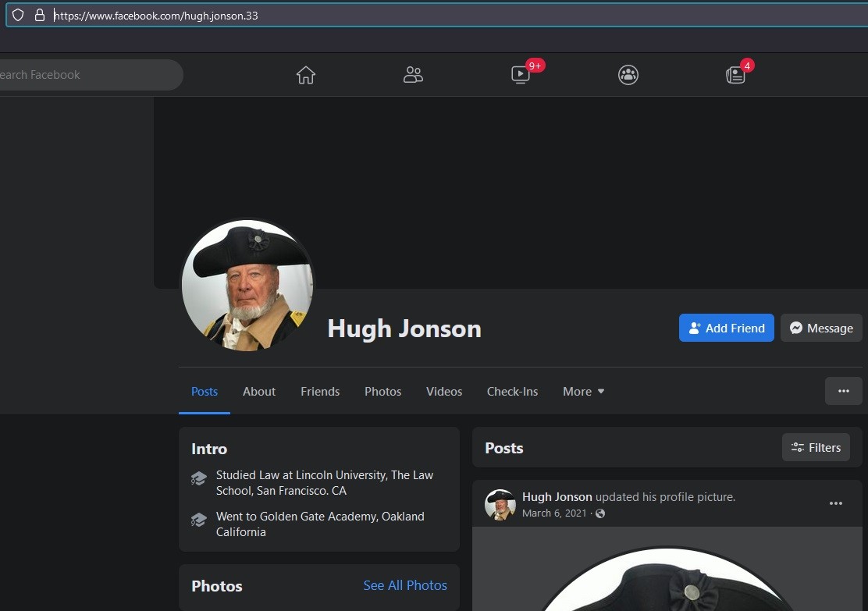Go to Facebook Home icon
The width and height of the screenshot is (868, 611).
[306, 75]
